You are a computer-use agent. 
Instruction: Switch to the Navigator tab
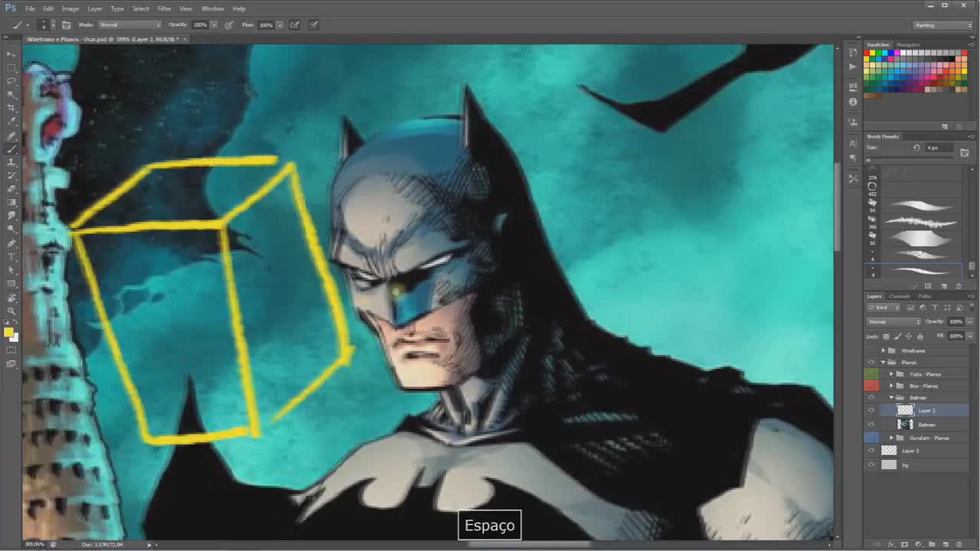click(909, 45)
